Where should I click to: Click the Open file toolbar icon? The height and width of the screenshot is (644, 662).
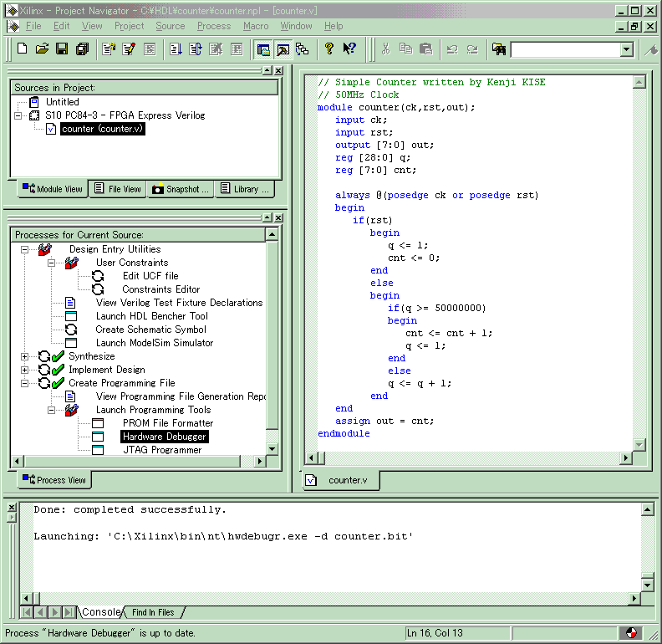click(42, 49)
